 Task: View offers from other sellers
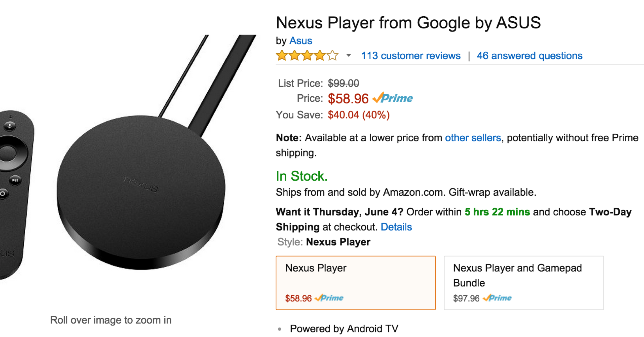pos(473,138)
